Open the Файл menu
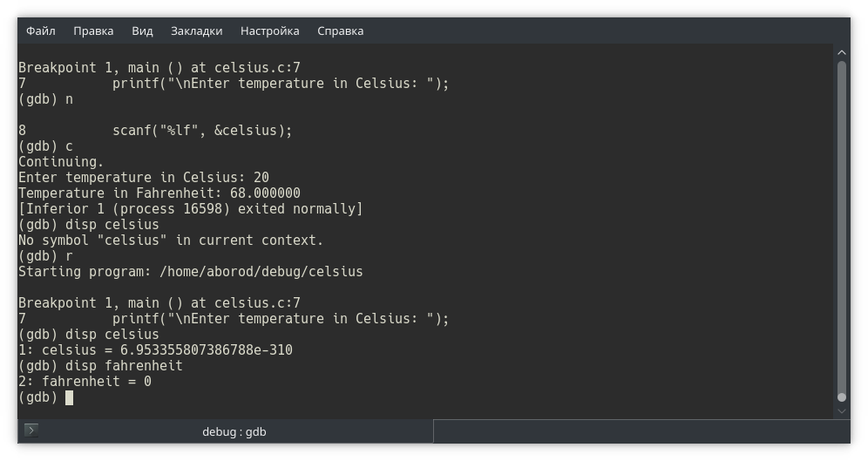This screenshot has height=461, width=868. [40, 31]
